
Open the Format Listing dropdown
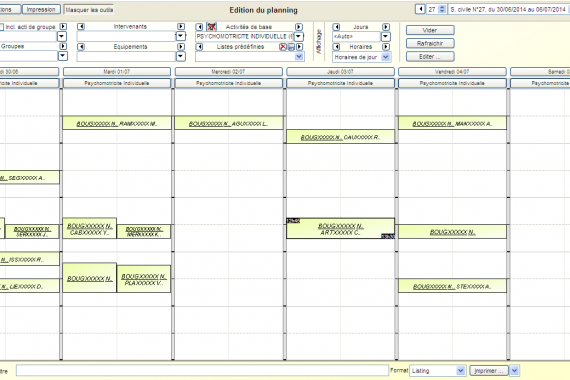tap(461, 371)
